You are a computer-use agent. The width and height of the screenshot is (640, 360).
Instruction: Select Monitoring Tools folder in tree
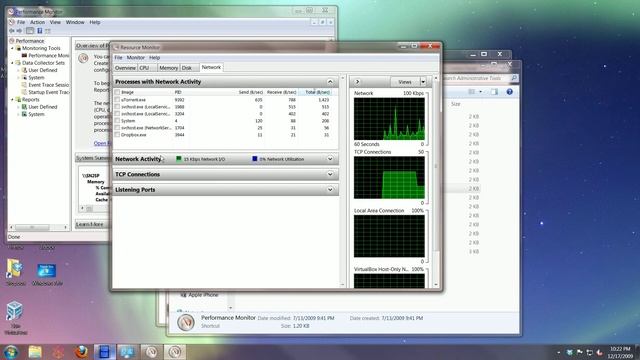point(41,48)
